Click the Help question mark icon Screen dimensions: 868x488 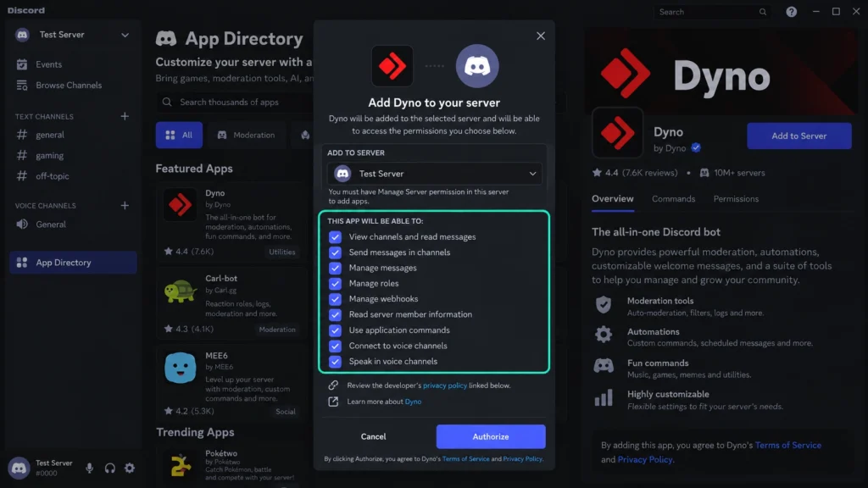point(792,12)
